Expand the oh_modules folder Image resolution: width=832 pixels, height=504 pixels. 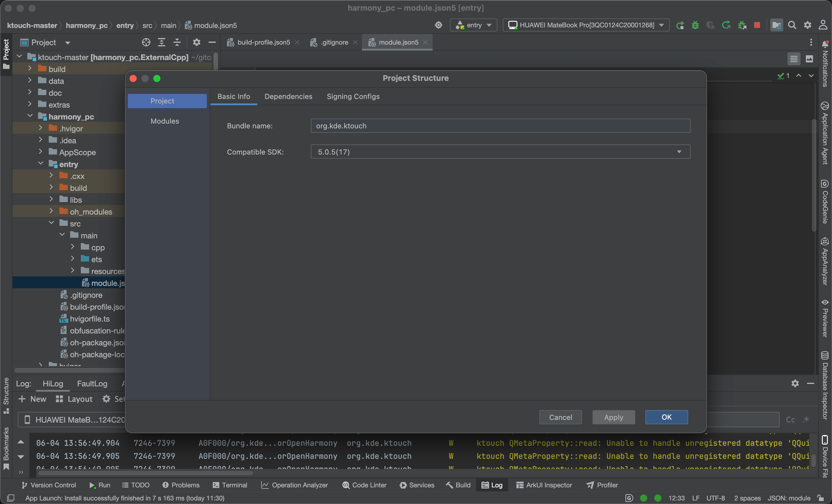[x=51, y=211]
